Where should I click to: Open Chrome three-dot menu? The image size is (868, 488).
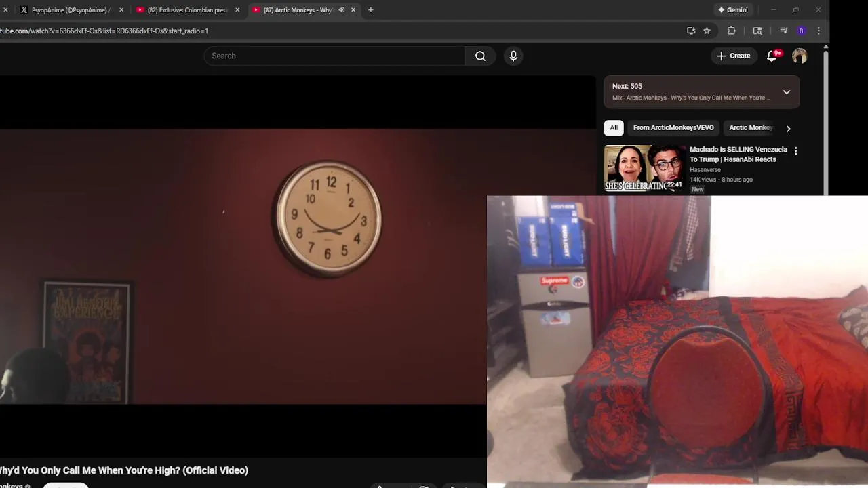tap(818, 30)
